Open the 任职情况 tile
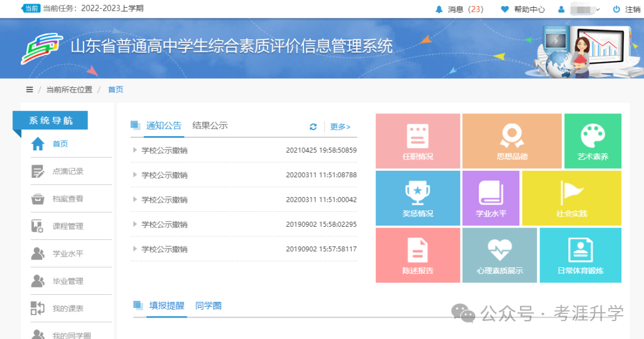 pos(417,141)
